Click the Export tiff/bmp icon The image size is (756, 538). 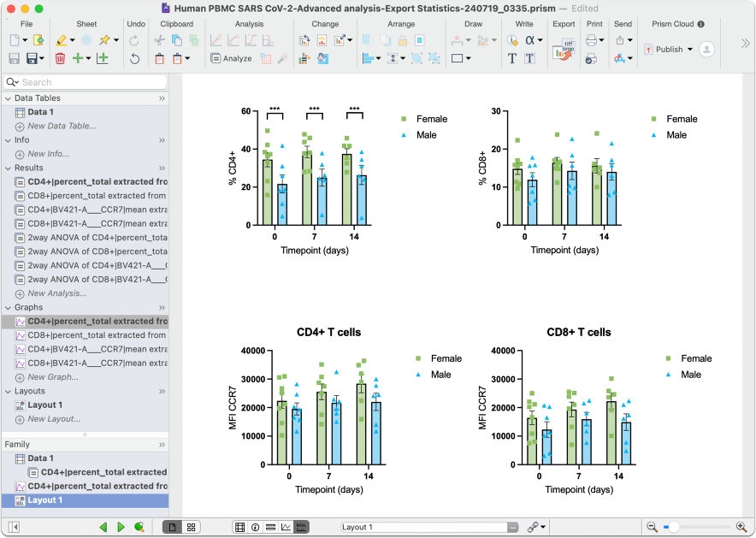(x=563, y=50)
